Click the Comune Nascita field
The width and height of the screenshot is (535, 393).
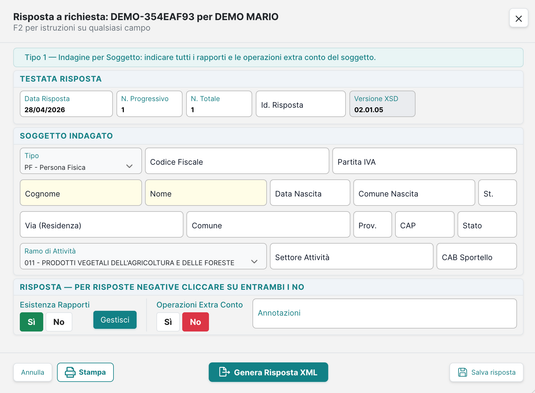point(414,193)
